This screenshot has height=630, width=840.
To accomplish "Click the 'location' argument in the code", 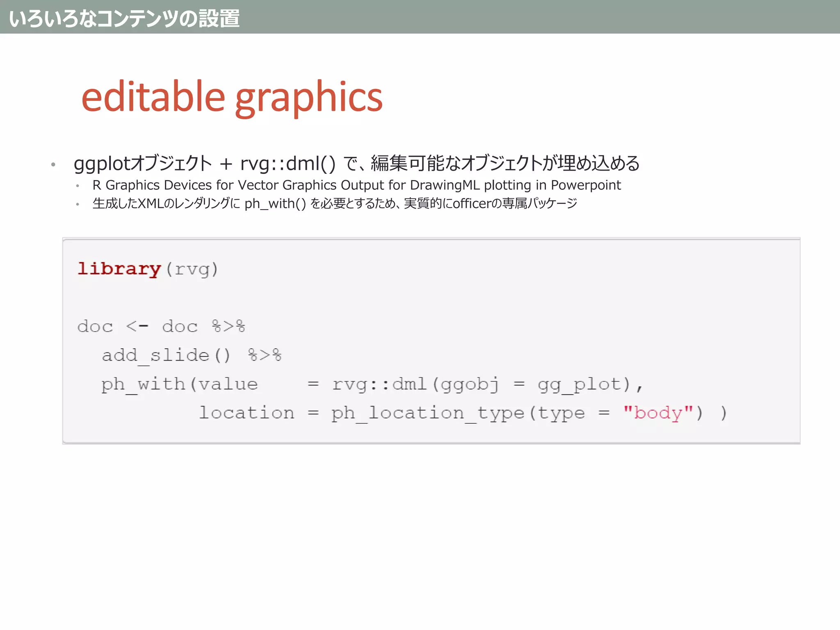I will coord(247,413).
